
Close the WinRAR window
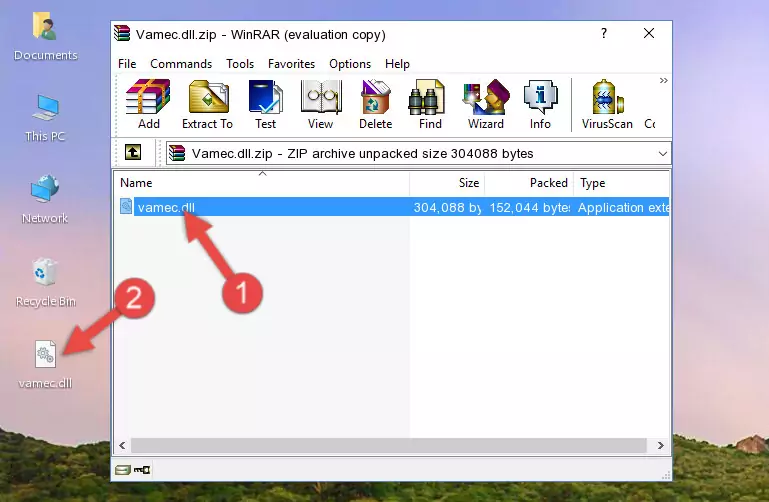(x=649, y=33)
